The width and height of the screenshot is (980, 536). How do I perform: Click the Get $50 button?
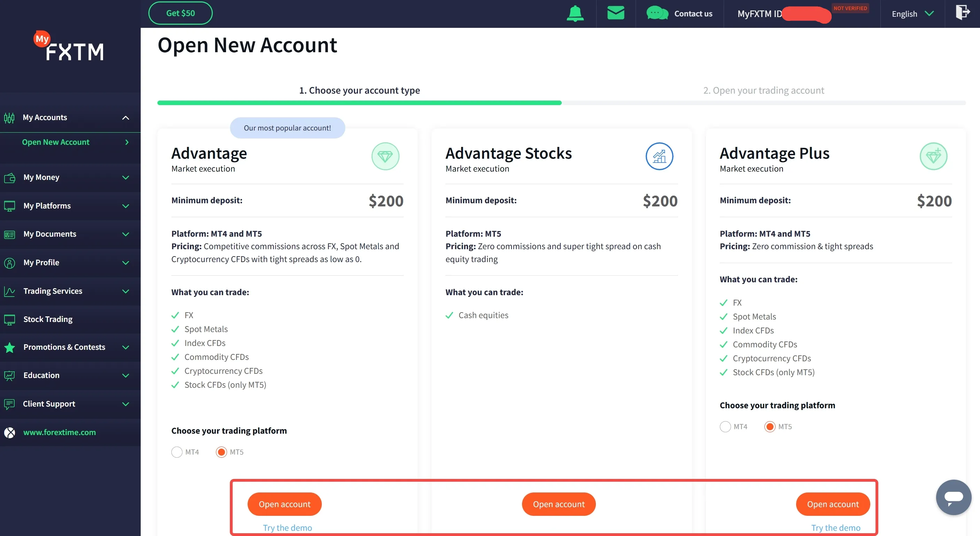pos(180,13)
